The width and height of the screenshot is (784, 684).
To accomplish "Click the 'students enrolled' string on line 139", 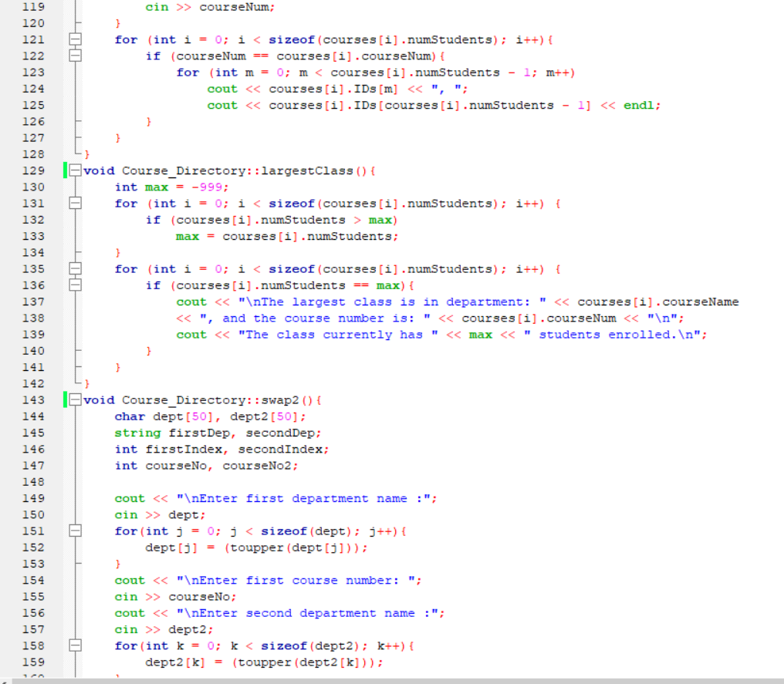I will [611, 334].
